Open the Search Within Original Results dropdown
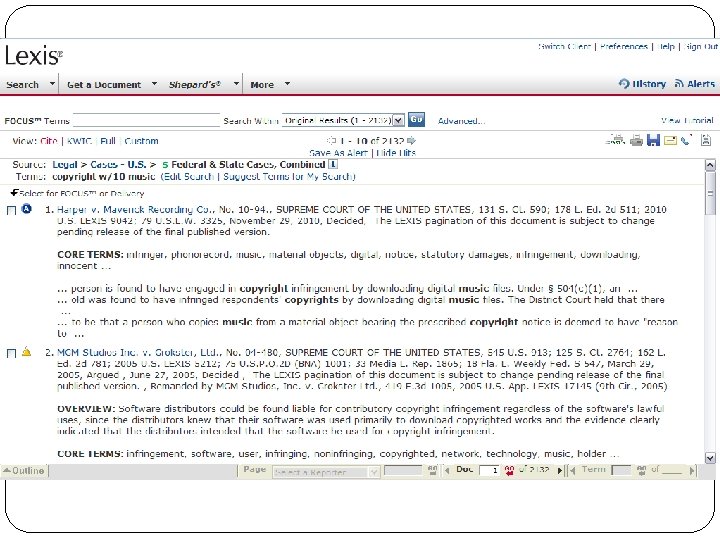The width and height of the screenshot is (720, 540). 399,120
